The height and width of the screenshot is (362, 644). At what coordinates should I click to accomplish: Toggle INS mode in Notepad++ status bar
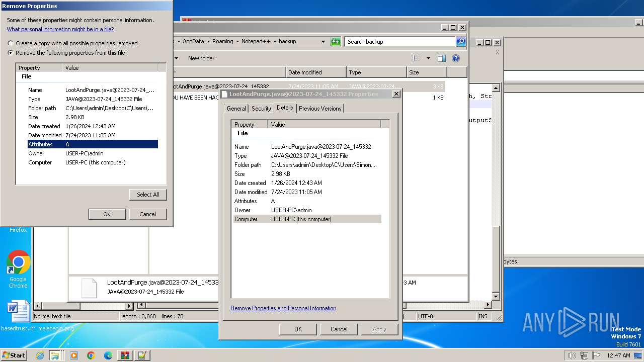click(x=483, y=316)
